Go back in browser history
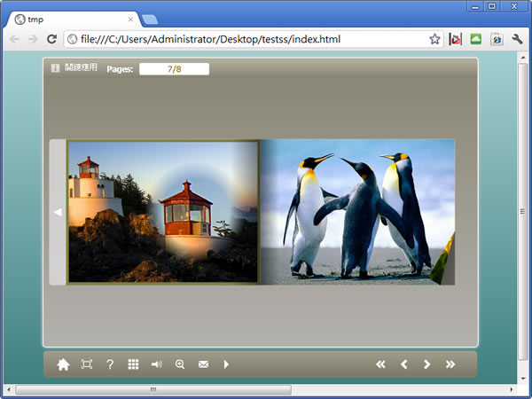 [14, 39]
